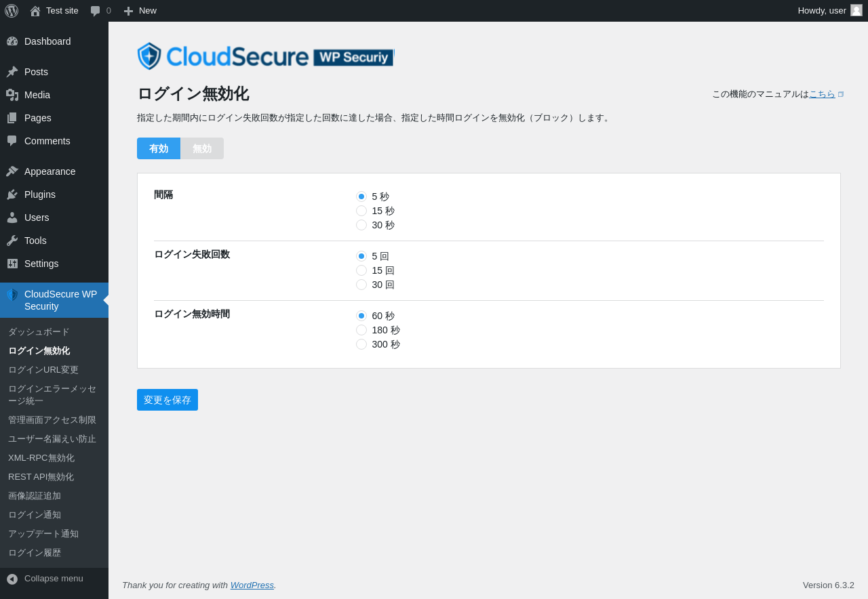The height and width of the screenshot is (599, 868).
Task: Go to XML-RPC無効化 submenu item
Action: (x=41, y=458)
